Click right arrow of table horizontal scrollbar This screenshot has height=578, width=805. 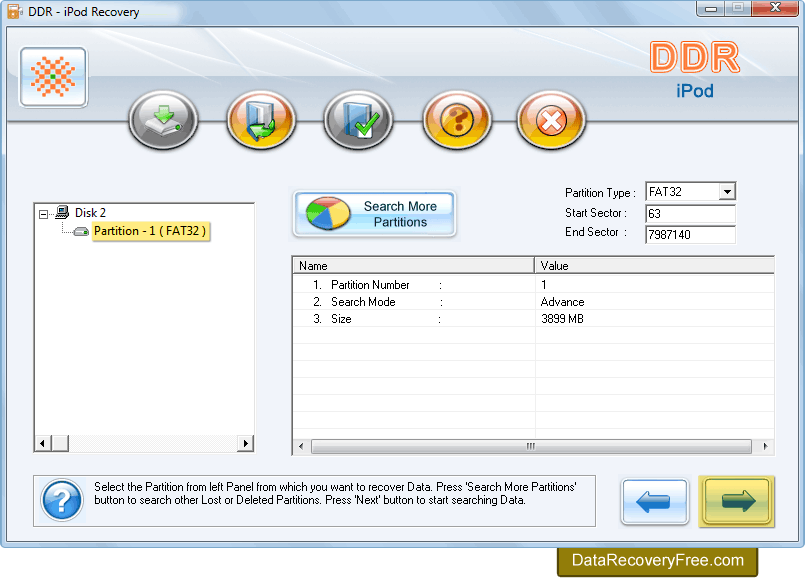point(765,447)
